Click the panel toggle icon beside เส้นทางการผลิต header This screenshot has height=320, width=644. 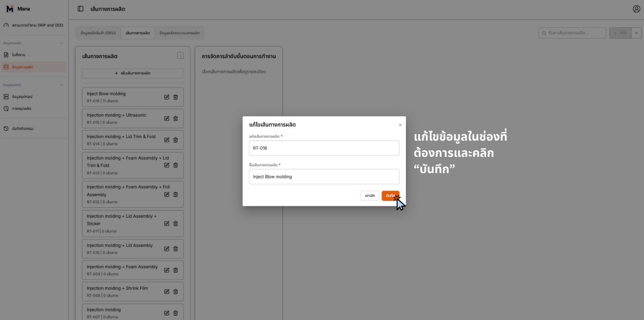[80, 9]
